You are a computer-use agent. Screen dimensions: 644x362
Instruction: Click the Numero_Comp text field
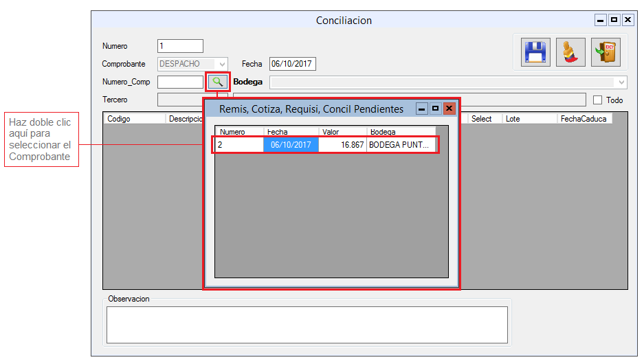click(180, 82)
